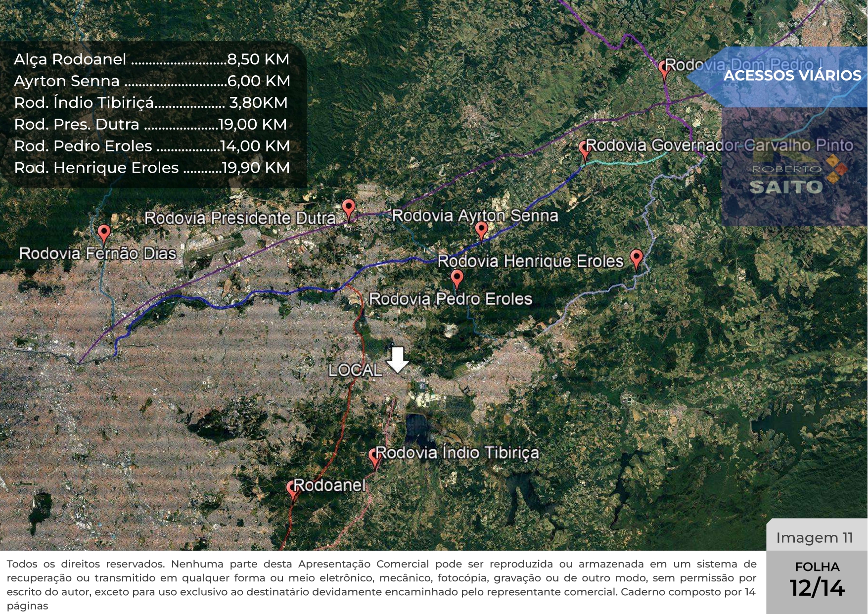Click the 'Ayrton Senna 6,00 KM' line
Image resolution: width=868 pixels, height=614 pixels.
152,81
